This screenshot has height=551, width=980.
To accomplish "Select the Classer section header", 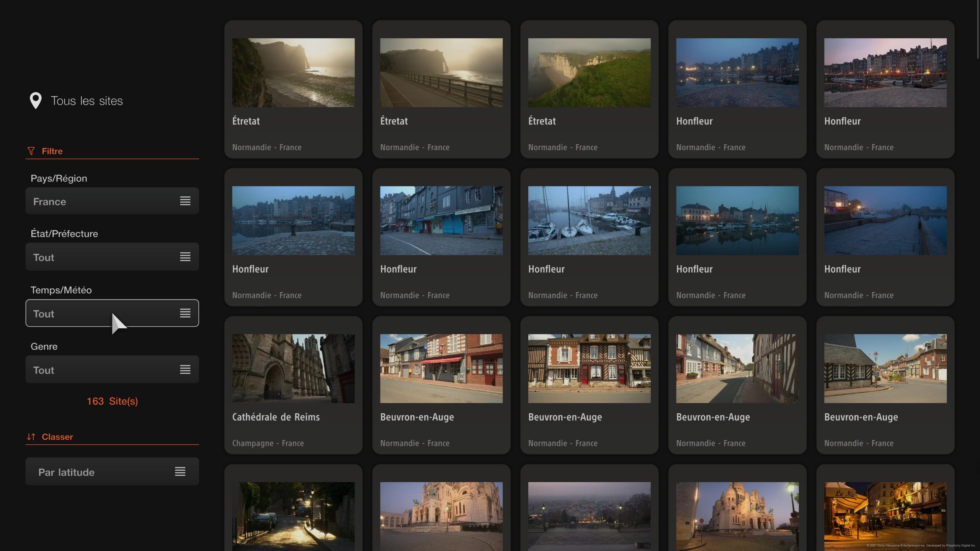I will point(57,437).
